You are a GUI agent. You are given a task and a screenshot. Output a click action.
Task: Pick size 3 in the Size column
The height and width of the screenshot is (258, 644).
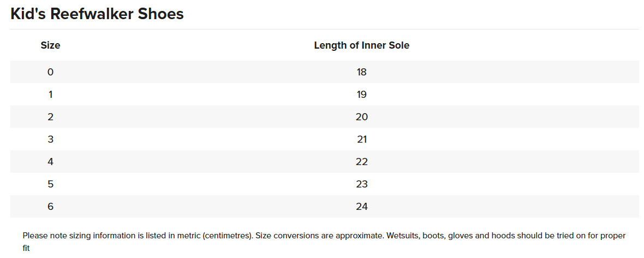(50, 139)
